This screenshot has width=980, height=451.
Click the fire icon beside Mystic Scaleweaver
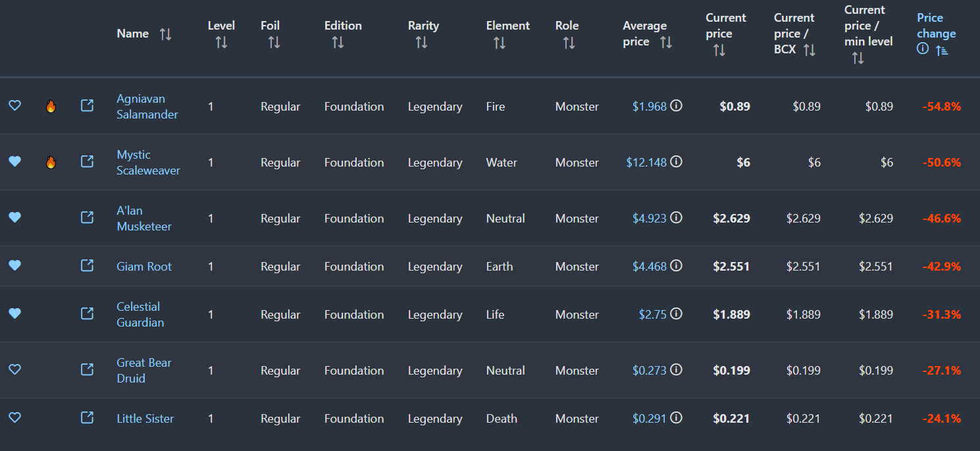point(51,162)
